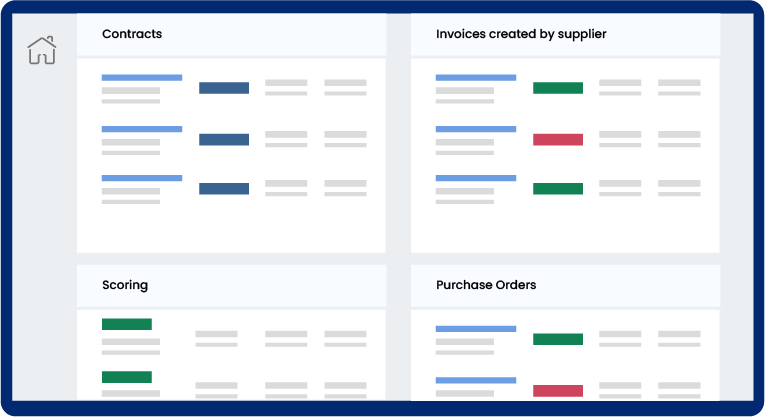Click first dark blue status badge in Contracts

click(224, 88)
